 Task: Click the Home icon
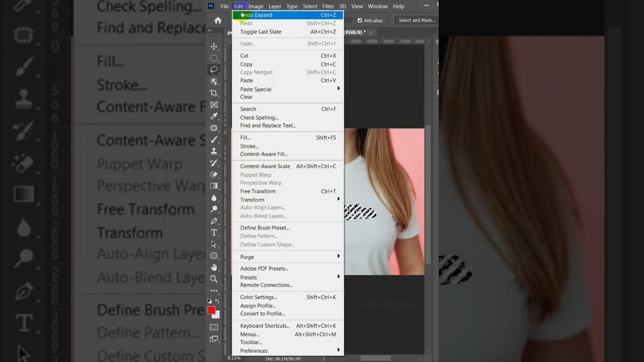218,20
